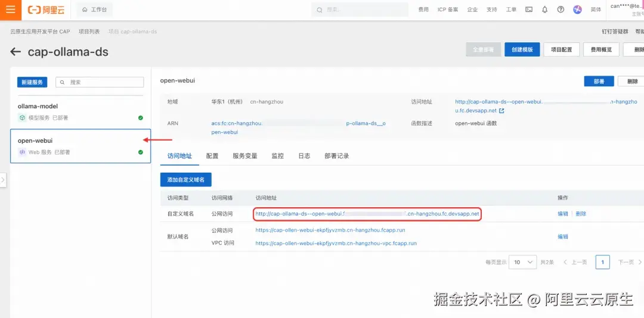This screenshot has width=644, height=318.
Task: Click the greyed 全量部署 button
Action: [x=483, y=49]
